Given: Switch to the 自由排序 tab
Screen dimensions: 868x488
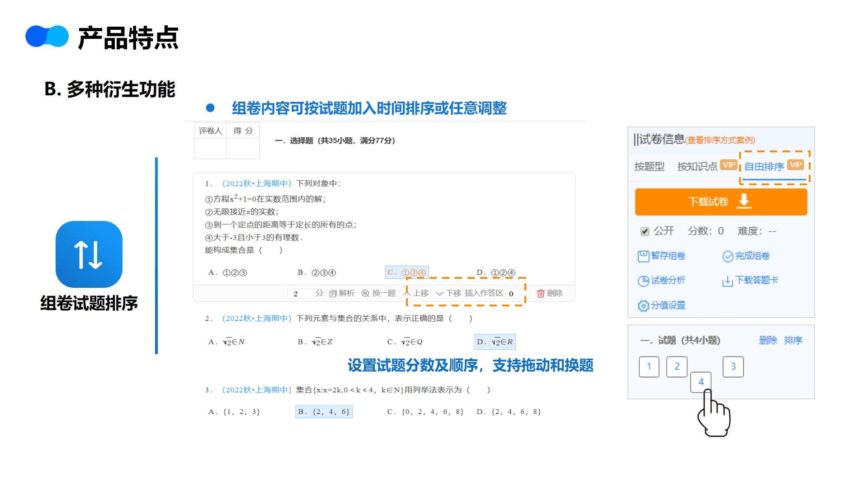Looking at the screenshot, I should 764,167.
